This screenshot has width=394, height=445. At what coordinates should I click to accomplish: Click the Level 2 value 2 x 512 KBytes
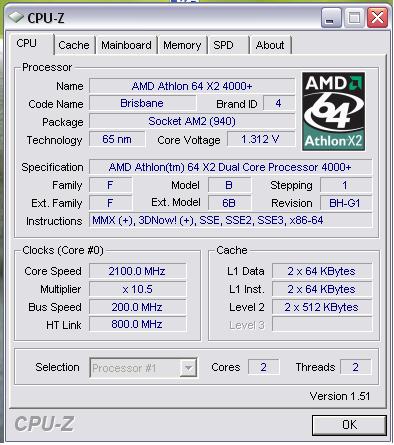click(x=322, y=307)
